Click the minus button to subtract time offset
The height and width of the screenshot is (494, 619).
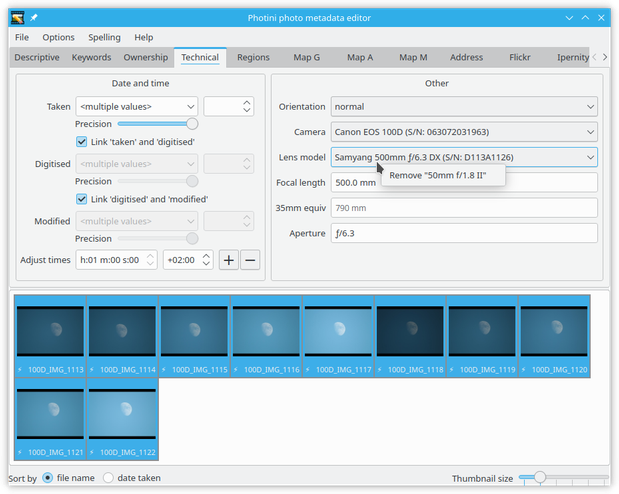250,260
